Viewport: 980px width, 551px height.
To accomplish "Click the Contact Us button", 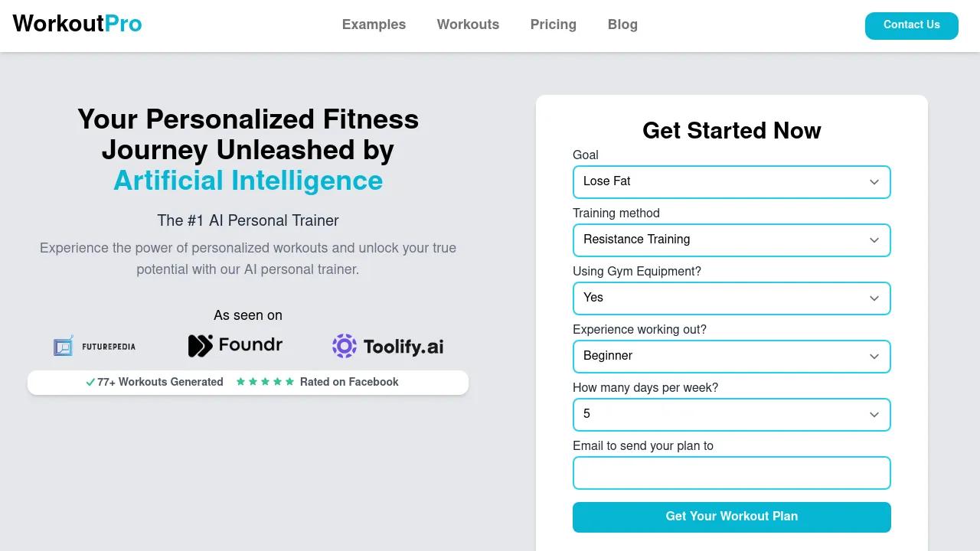I will tap(911, 25).
